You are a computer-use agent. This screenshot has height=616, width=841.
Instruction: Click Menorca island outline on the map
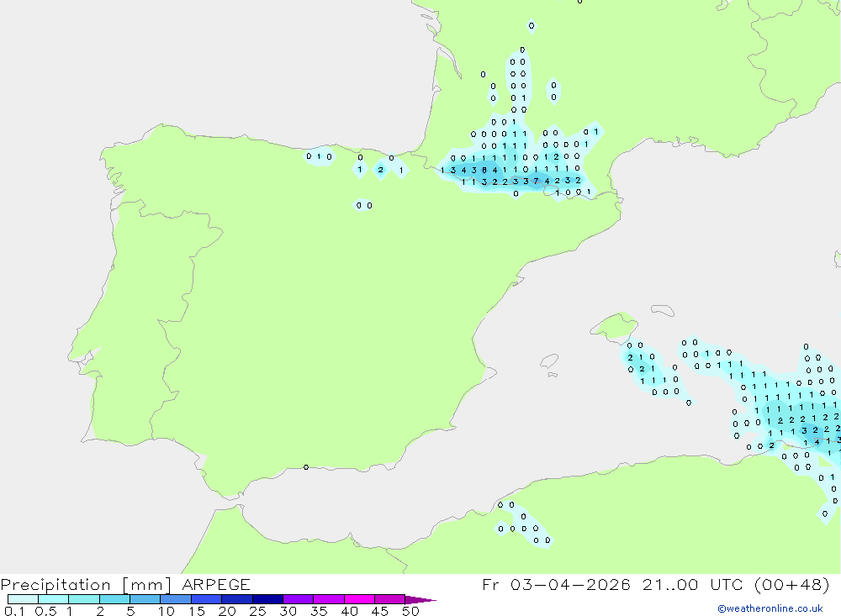click(x=663, y=310)
